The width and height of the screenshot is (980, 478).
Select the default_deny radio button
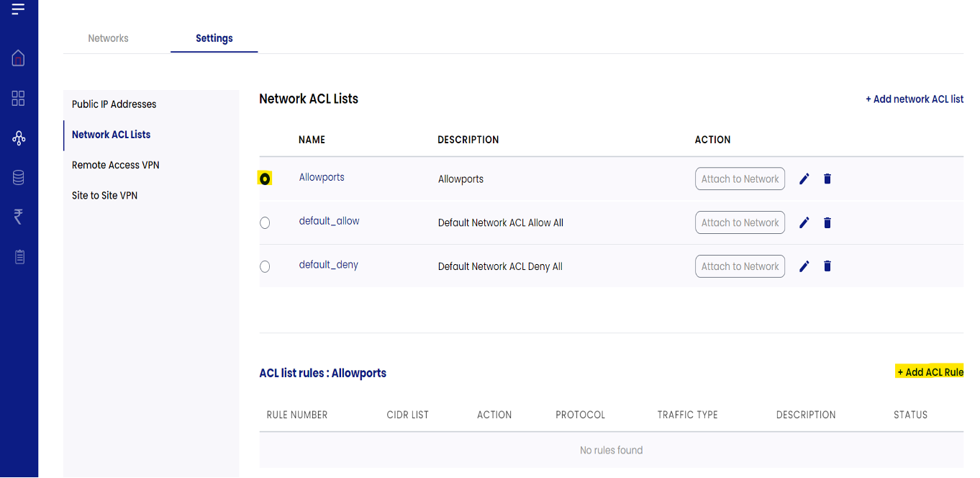[x=265, y=267]
